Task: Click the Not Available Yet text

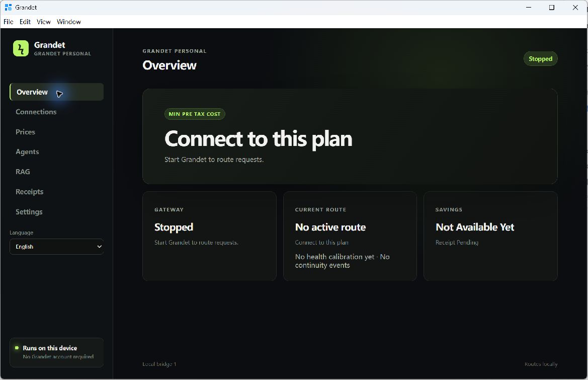Action: [x=475, y=227]
